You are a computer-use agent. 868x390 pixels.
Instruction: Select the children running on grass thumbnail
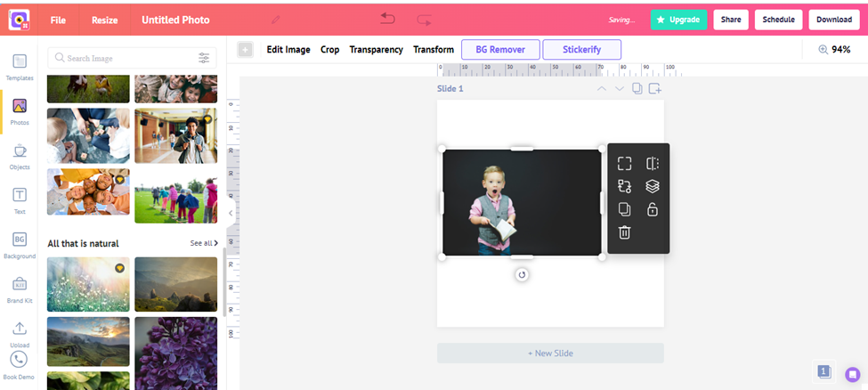click(176, 196)
